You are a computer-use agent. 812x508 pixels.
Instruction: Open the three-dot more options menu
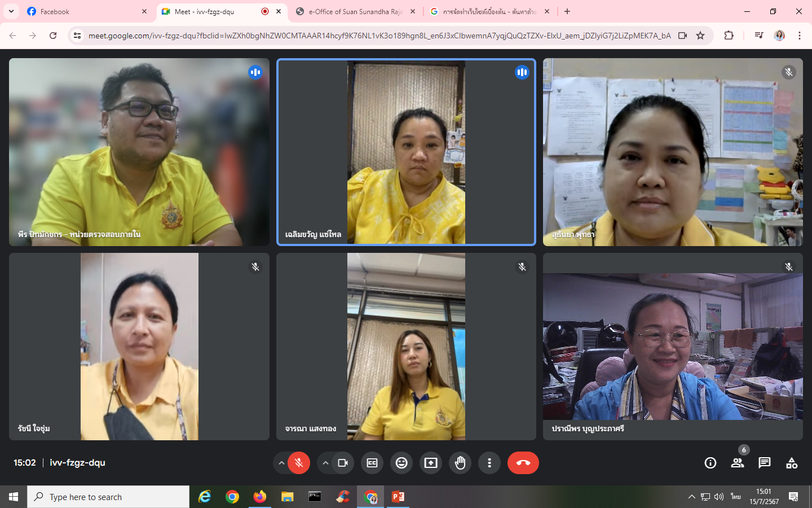coord(489,463)
